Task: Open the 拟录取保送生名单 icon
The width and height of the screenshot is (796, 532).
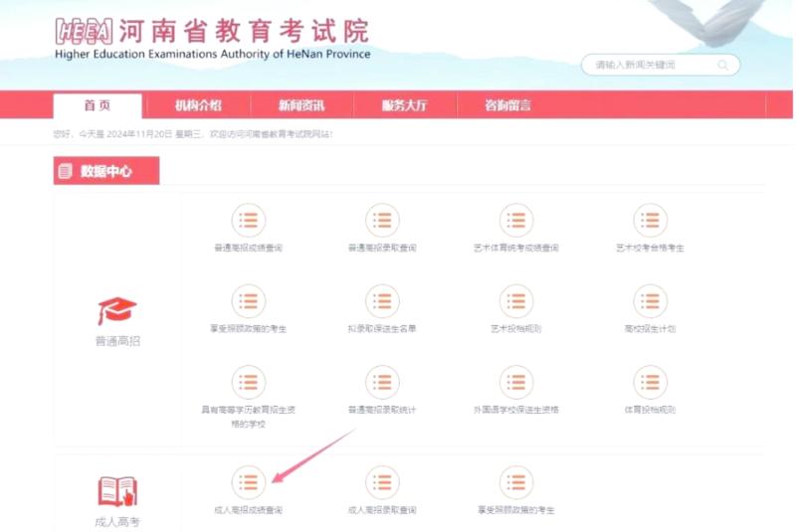Action: pyautogui.click(x=382, y=301)
